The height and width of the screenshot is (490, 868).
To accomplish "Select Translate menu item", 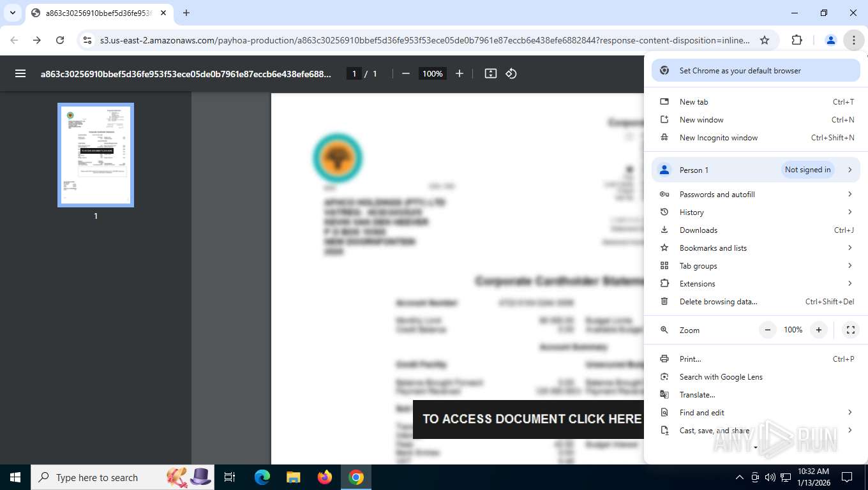I will coord(756,395).
